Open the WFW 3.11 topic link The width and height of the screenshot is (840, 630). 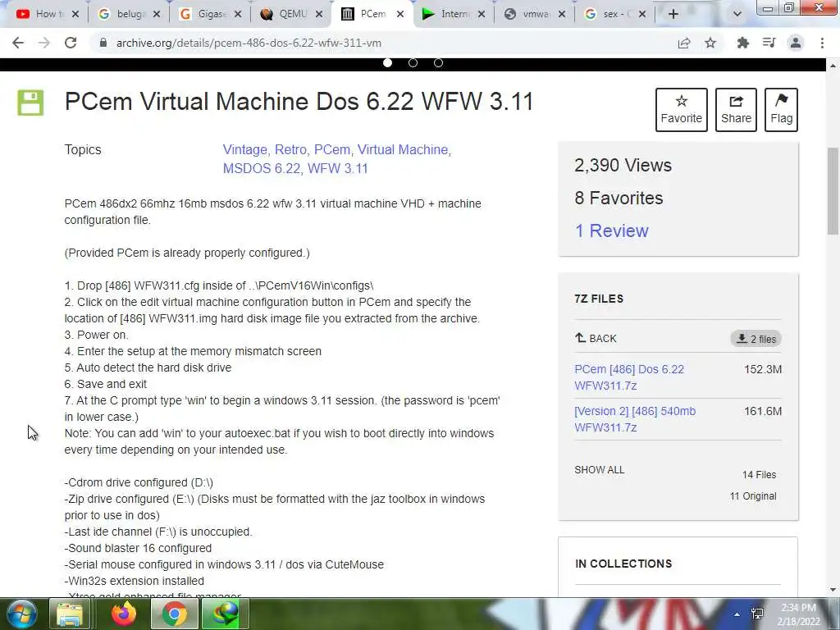pyautogui.click(x=337, y=168)
